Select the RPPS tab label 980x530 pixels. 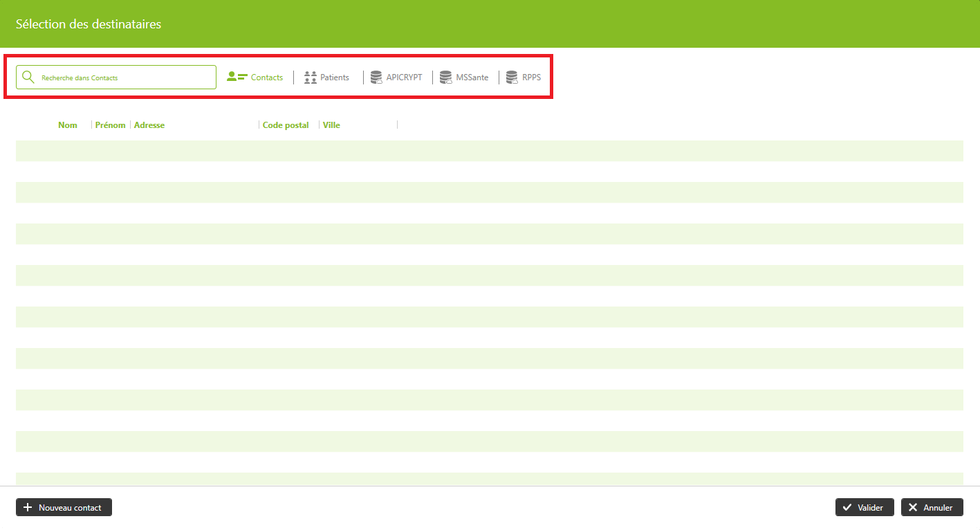click(x=531, y=77)
